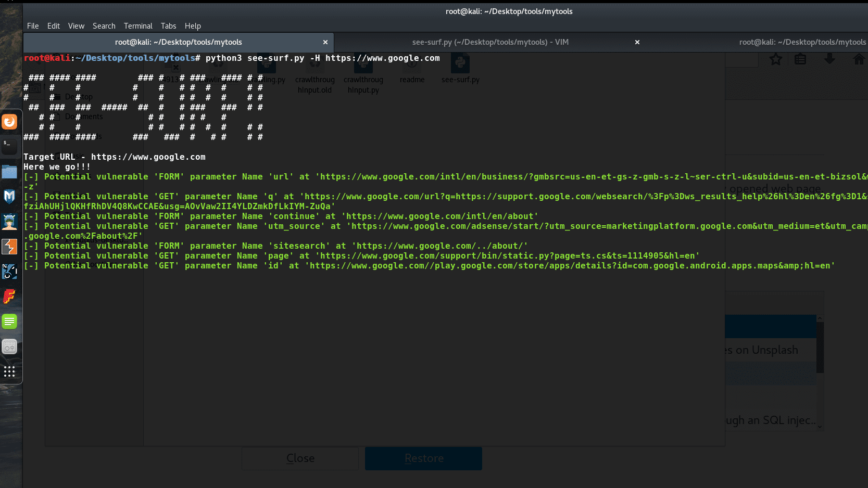Open Firefox from the dock
The width and height of the screenshot is (868, 488).
pos(9,122)
